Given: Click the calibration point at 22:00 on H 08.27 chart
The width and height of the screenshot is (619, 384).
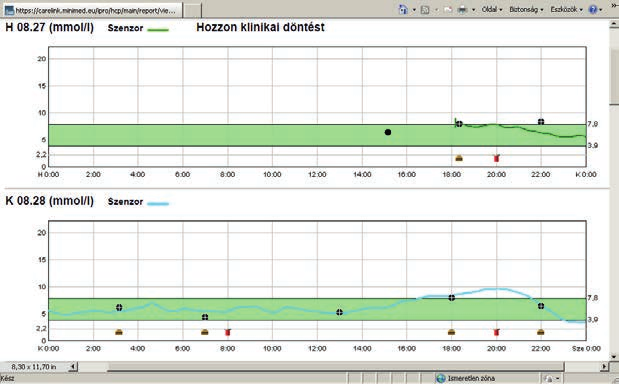Looking at the screenshot, I should point(541,122).
